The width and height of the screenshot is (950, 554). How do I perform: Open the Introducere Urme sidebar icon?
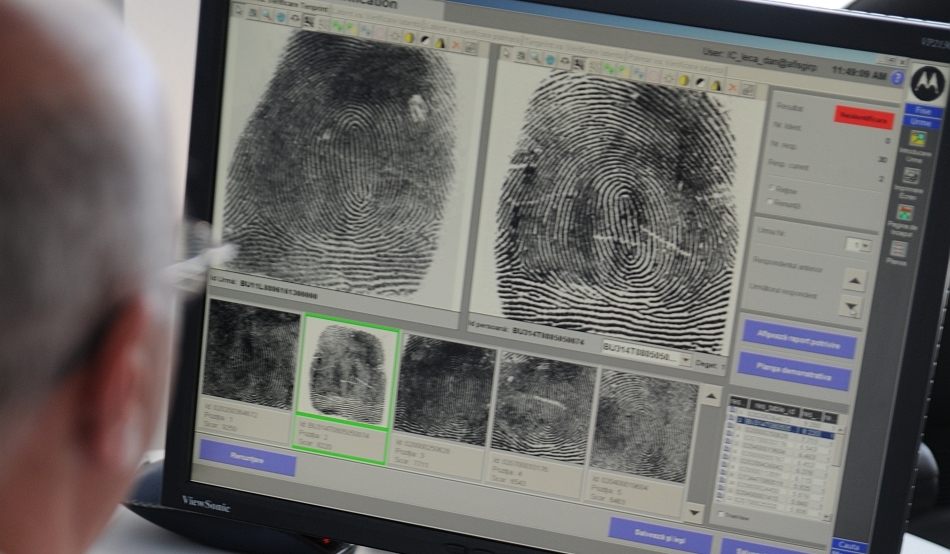(x=917, y=140)
